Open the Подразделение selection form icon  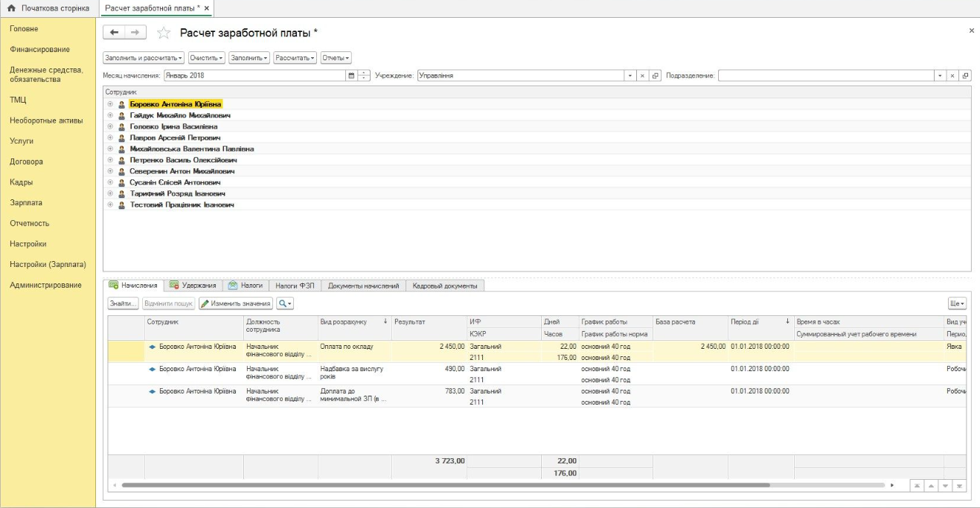coord(965,76)
